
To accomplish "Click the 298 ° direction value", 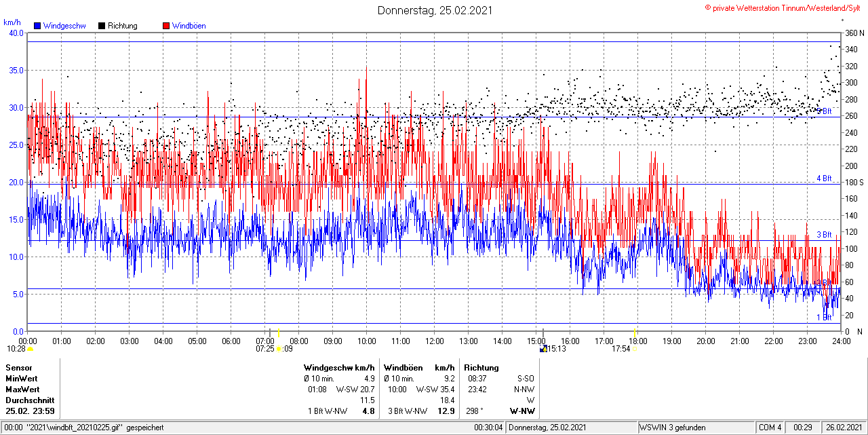I will 476,411.
